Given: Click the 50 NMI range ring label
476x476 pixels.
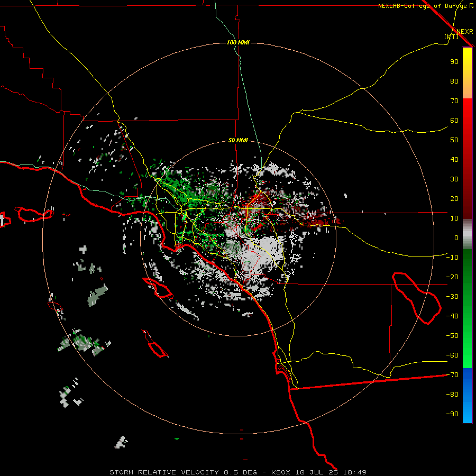Looking at the screenshot, I should pos(238,140).
